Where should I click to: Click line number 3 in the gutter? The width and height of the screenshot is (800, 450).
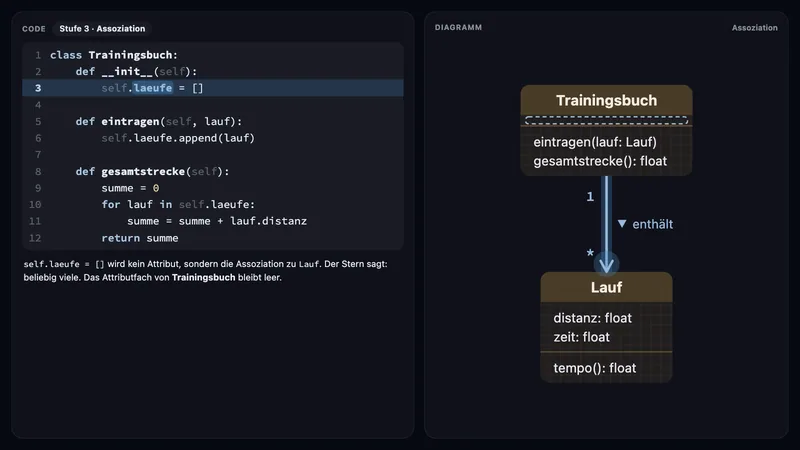coord(38,88)
